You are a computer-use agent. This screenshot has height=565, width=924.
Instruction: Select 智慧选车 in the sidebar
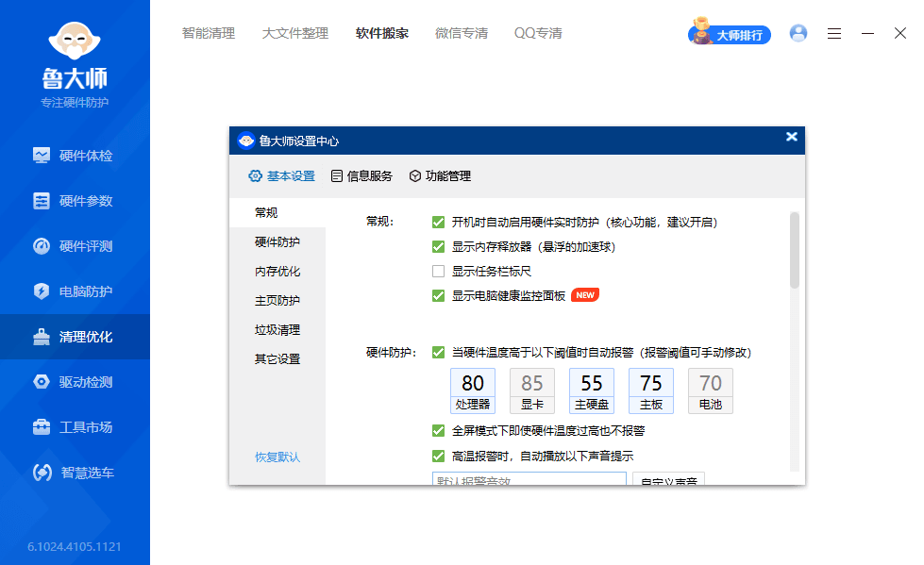click(x=75, y=473)
